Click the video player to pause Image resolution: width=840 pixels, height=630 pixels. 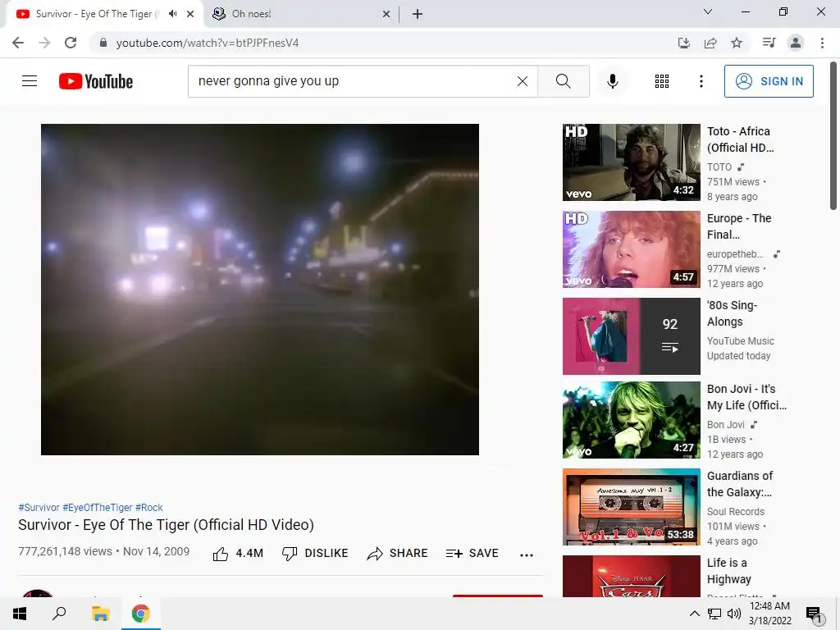[260, 290]
